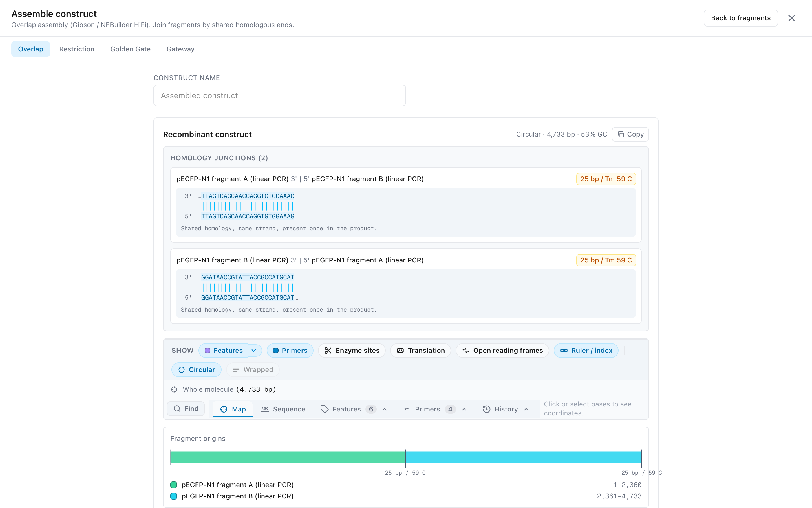Copy the recombinant construct sequence
The image size is (812, 508).
click(630, 134)
